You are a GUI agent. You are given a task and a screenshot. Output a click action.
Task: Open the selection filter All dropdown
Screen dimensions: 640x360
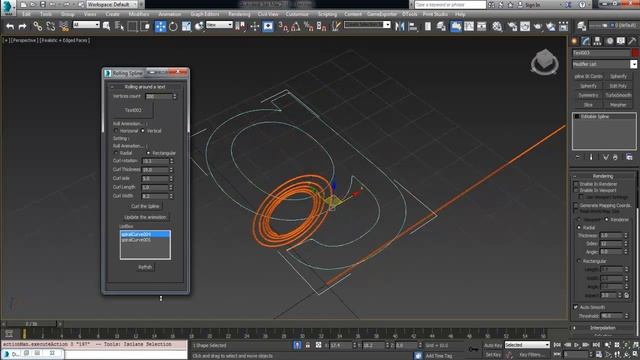tap(86, 25)
